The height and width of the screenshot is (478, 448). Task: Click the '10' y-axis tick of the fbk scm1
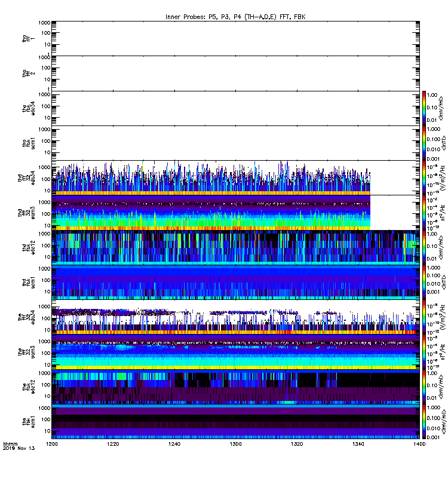coord(47,431)
